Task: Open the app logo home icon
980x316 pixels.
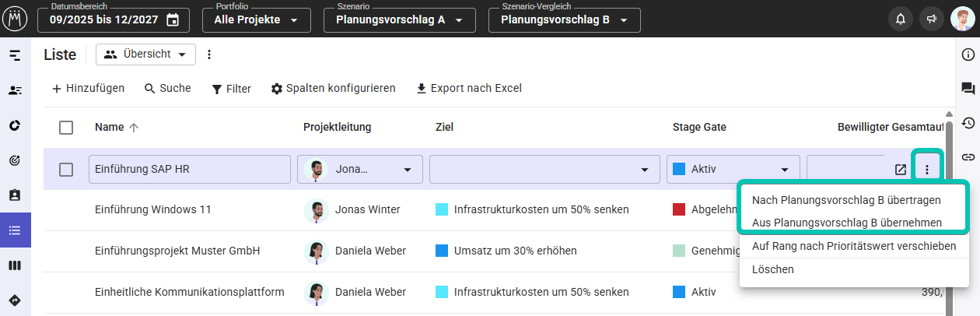Action: (16, 19)
